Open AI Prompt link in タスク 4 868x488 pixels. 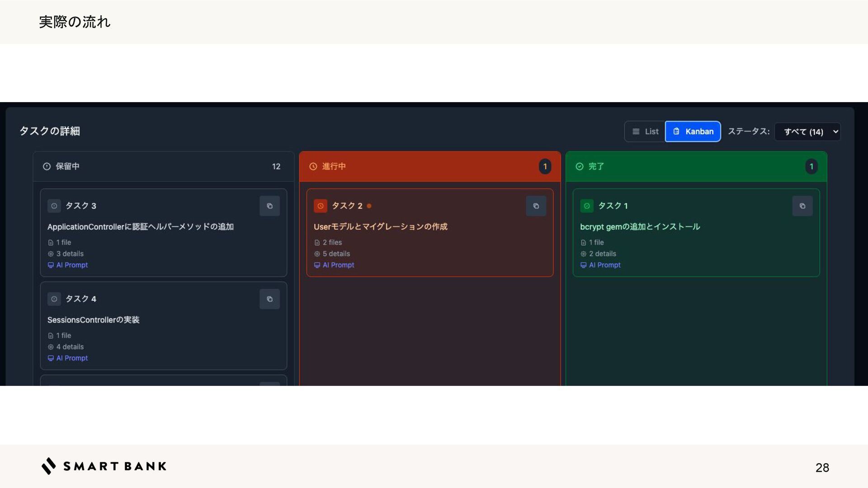click(71, 358)
